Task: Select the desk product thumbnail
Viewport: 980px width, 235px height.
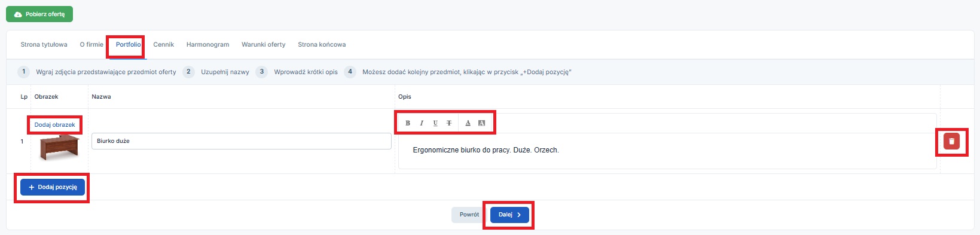Action: pyautogui.click(x=59, y=147)
